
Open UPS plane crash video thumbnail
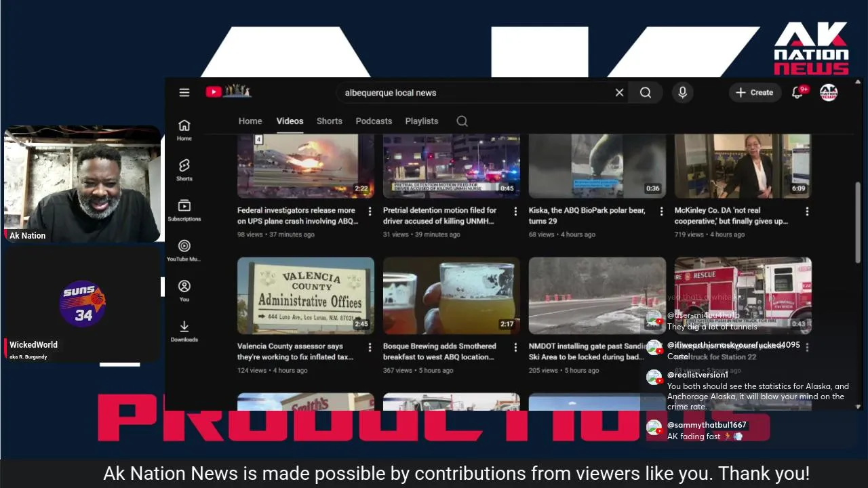306,166
